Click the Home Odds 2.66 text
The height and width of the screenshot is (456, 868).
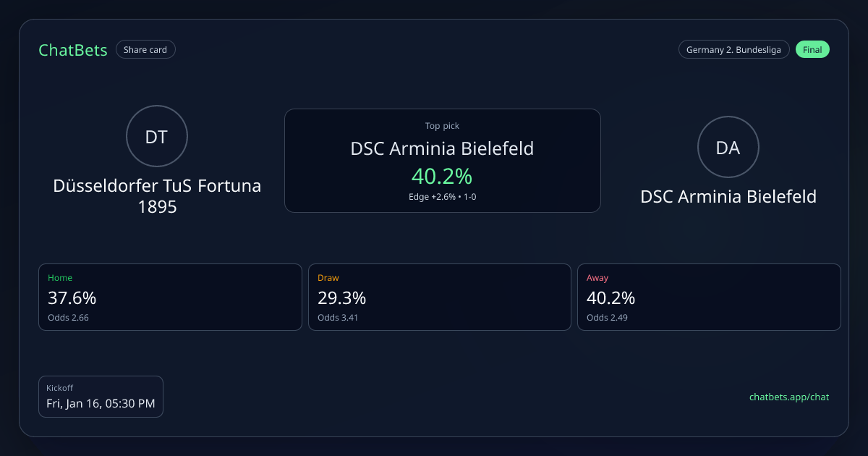coord(69,318)
